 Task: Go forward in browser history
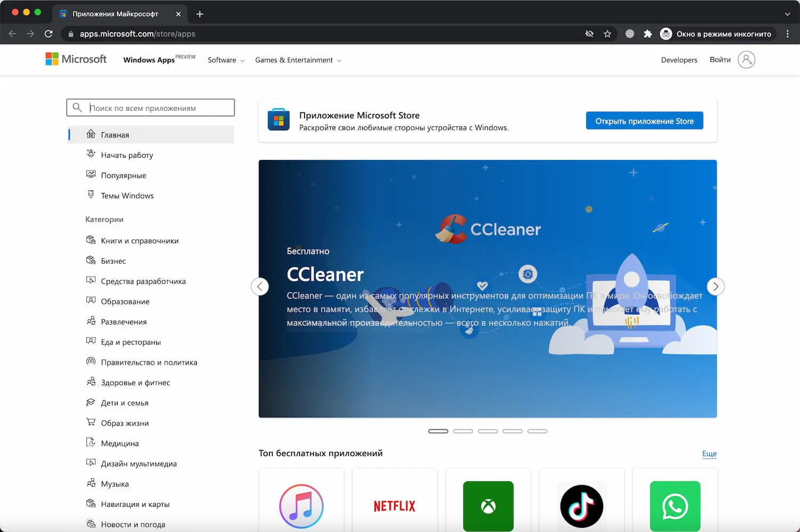point(30,34)
